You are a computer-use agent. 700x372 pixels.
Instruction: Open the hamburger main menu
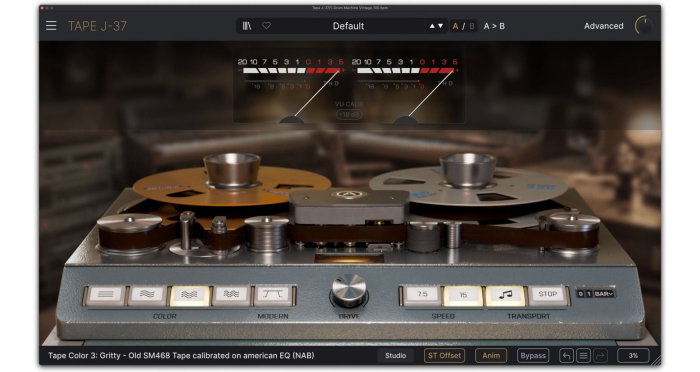(51, 26)
